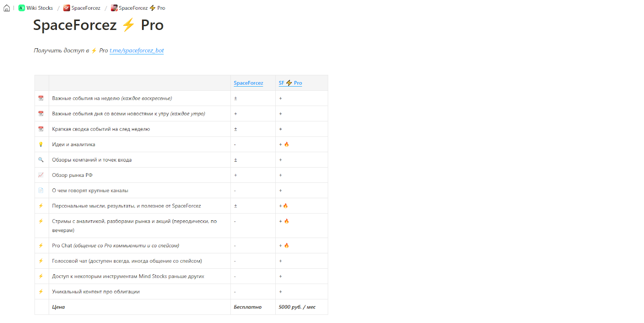This screenshot has height=323, width=644.
Task: Open Wiki Stocks breadcrumb
Action: tap(36, 8)
